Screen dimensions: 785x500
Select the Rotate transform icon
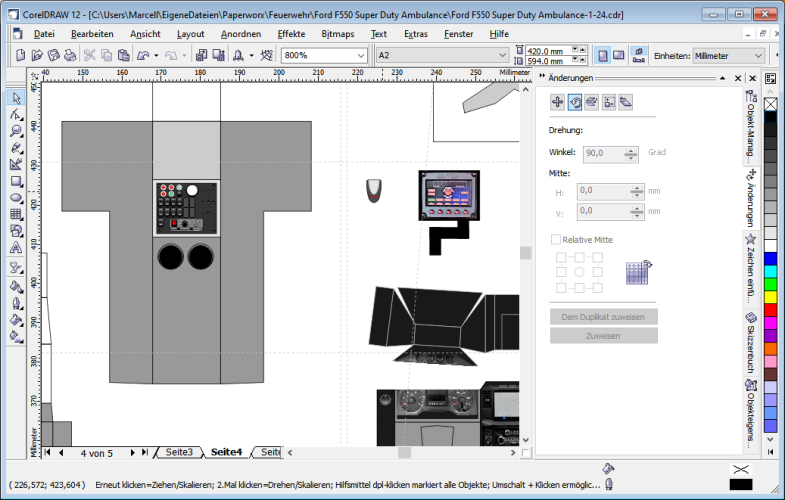coord(575,102)
